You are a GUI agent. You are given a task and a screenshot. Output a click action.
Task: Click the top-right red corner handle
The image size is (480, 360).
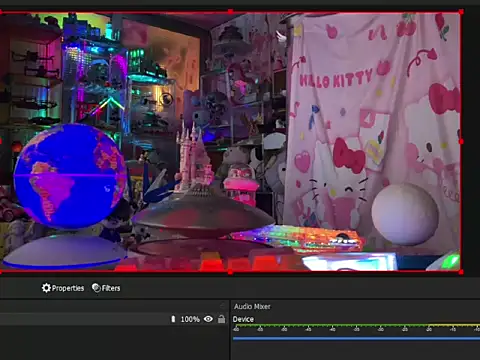461,12
